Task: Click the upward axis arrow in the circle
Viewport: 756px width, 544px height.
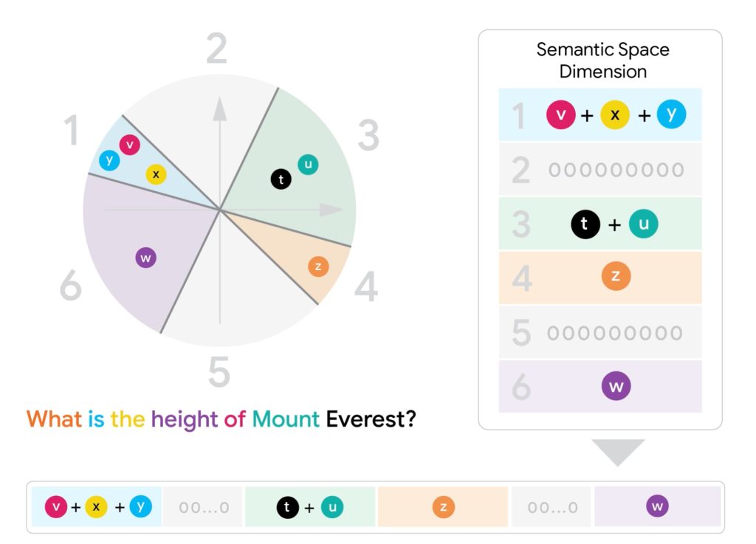Action: tap(220, 109)
